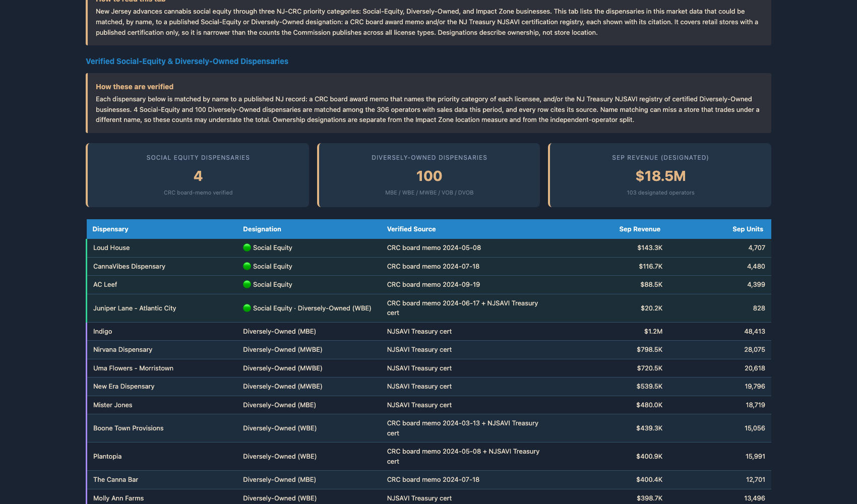Image resolution: width=857 pixels, height=504 pixels.
Task: Click the $798.5K revenue value
Action: (650, 349)
